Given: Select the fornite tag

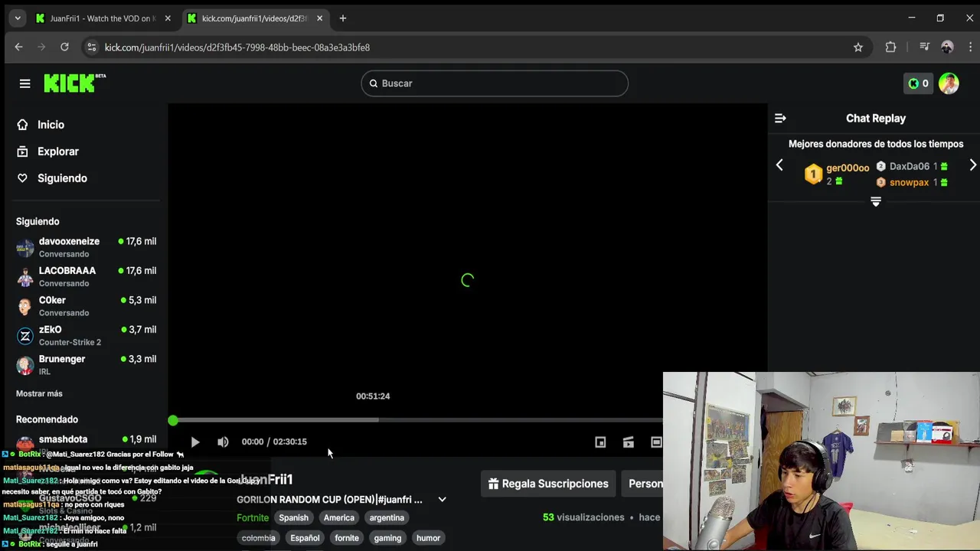Looking at the screenshot, I should [x=347, y=538].
